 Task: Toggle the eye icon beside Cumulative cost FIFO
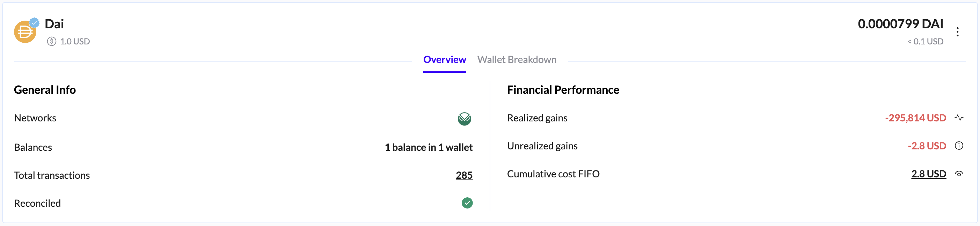click(959, 174)
